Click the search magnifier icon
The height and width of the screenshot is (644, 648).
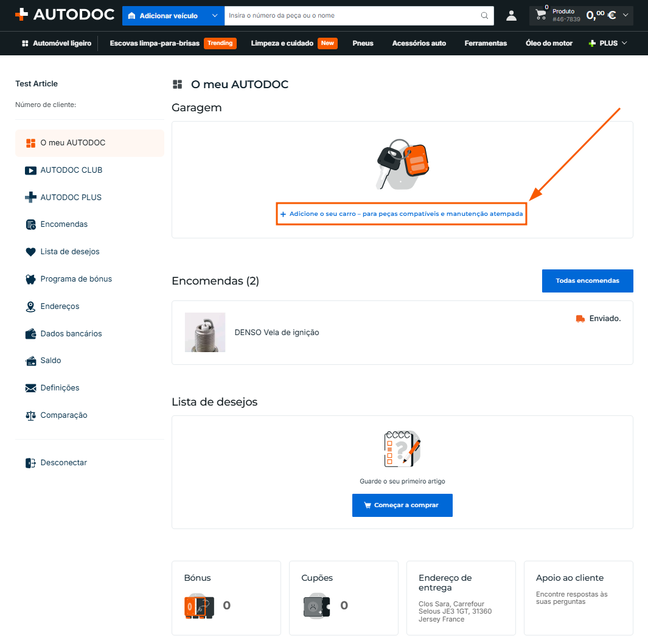point(484,16)
